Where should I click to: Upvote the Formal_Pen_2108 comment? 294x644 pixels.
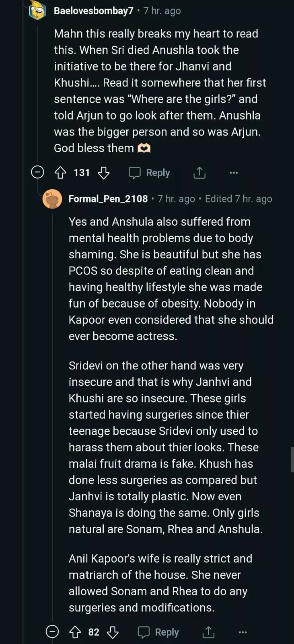point(75,632)
